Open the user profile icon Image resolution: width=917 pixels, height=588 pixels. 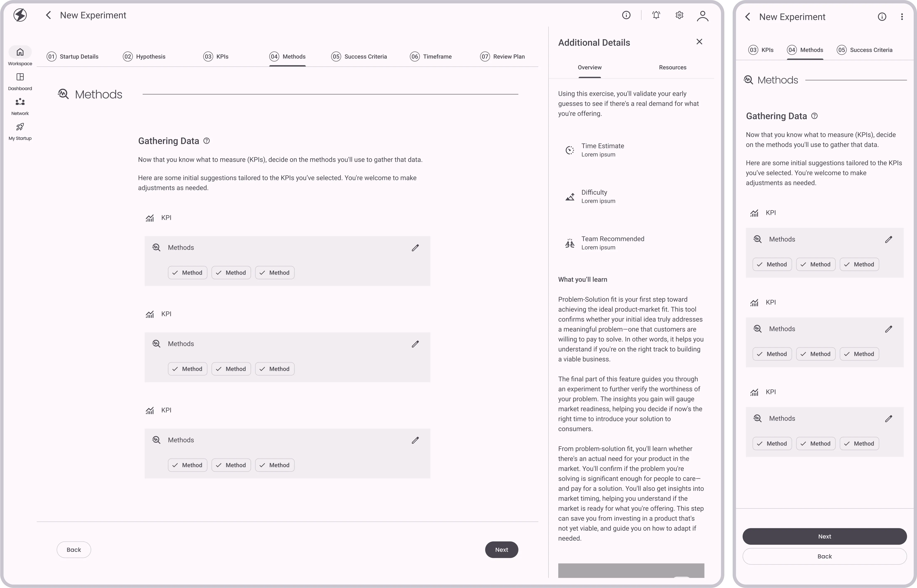[x=703, y=16]
